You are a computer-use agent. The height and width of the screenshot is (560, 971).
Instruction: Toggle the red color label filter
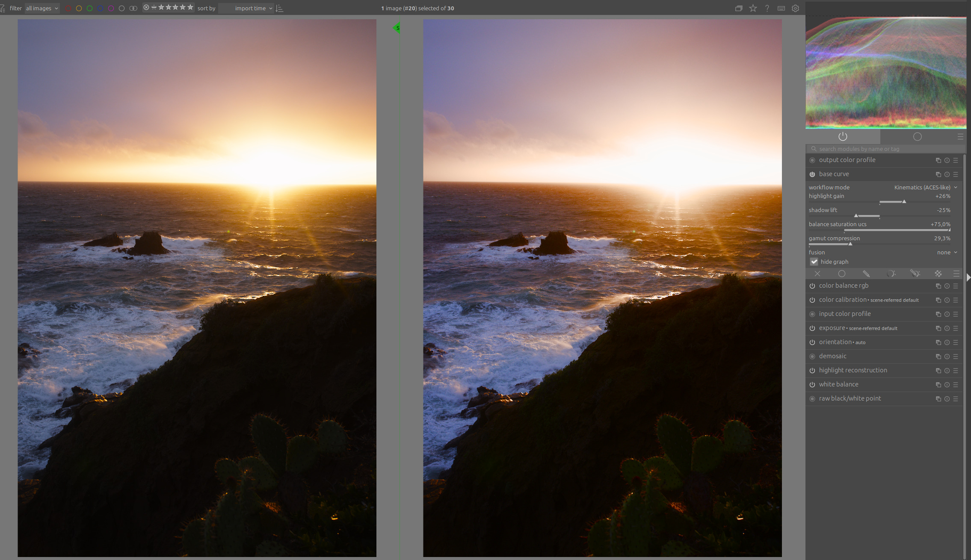coord(68,8)
